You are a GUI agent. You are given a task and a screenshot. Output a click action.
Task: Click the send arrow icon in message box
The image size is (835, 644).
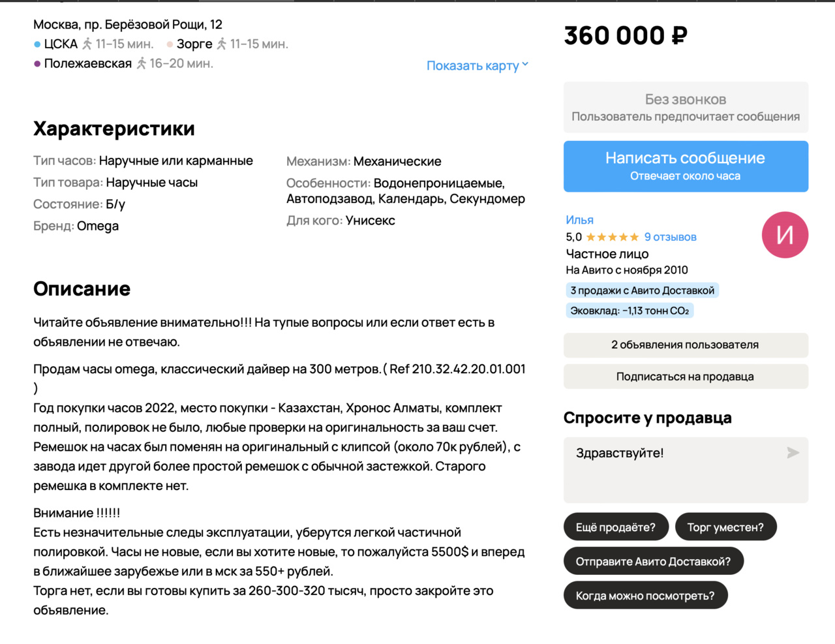pyautogui.click(x=793, y=453)
